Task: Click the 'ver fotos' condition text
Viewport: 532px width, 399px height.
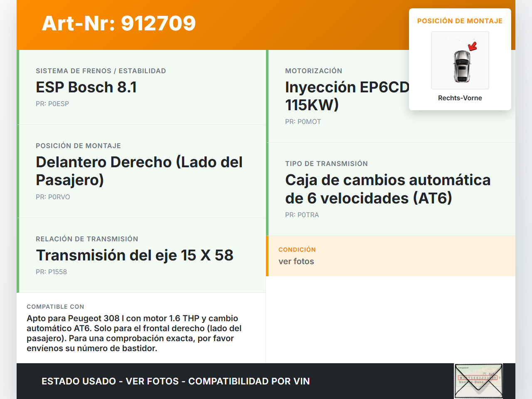Action: (x=296, y=261)
